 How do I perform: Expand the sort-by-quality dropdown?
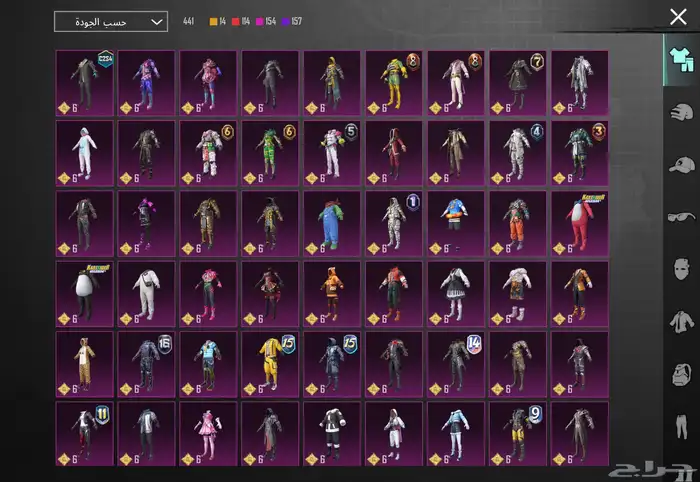[x=110, y=21]
